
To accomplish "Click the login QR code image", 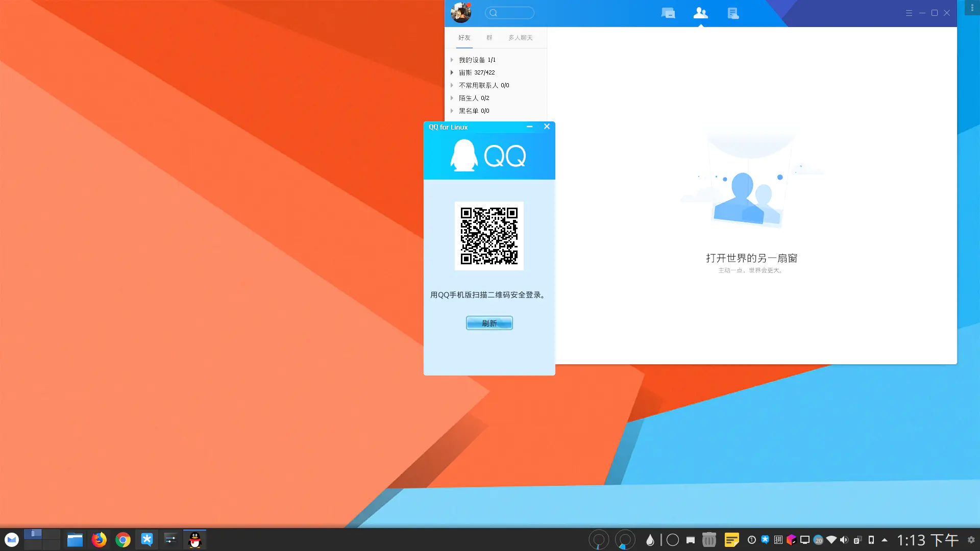I will pyautogui.click(x=489, y=236).
